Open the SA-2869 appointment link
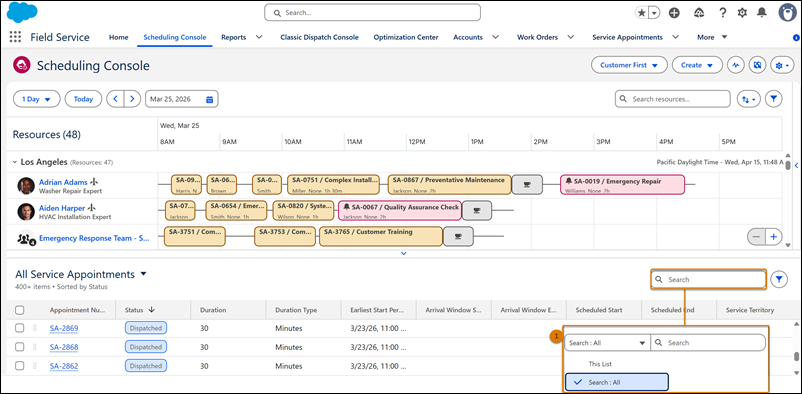Viewport: 802px width, 394px height. pos(64,328)
